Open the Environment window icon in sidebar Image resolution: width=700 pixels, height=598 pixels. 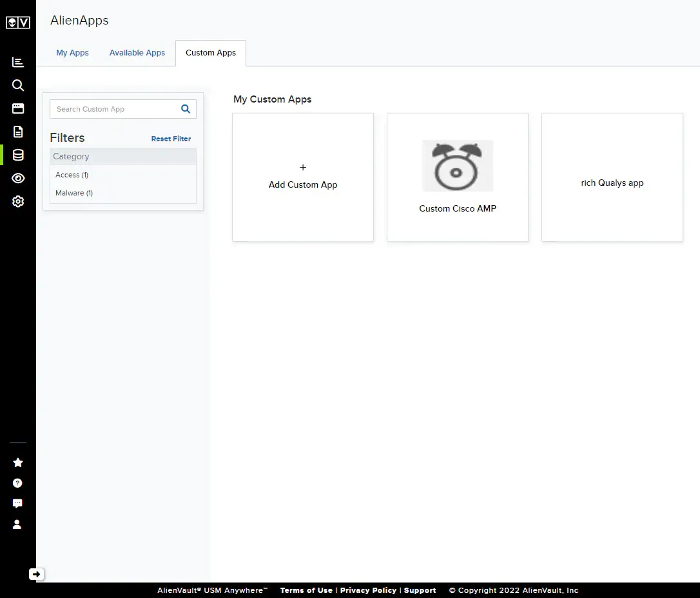click(18, 108)
